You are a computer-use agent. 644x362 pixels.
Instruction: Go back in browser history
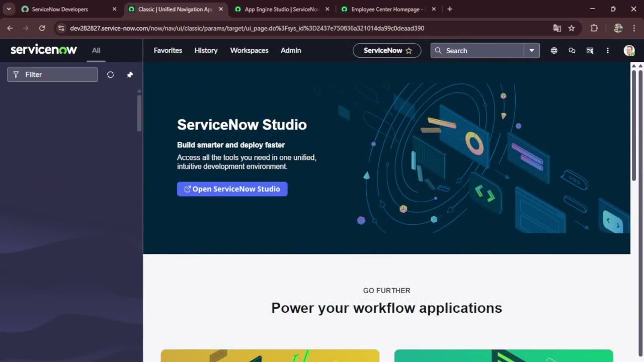point(10,28)
